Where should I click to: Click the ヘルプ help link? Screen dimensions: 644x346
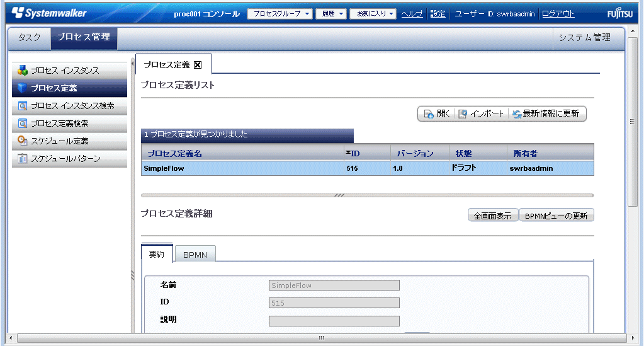tap(412, 14)
